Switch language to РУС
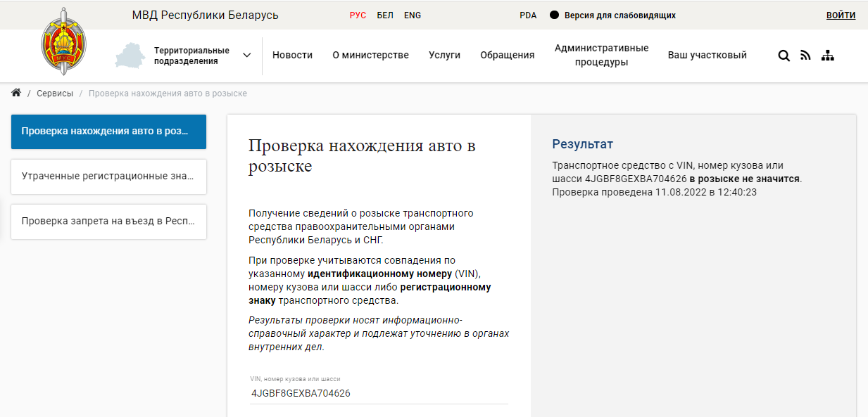Screen dimensions: 868x417 [358, 15]
